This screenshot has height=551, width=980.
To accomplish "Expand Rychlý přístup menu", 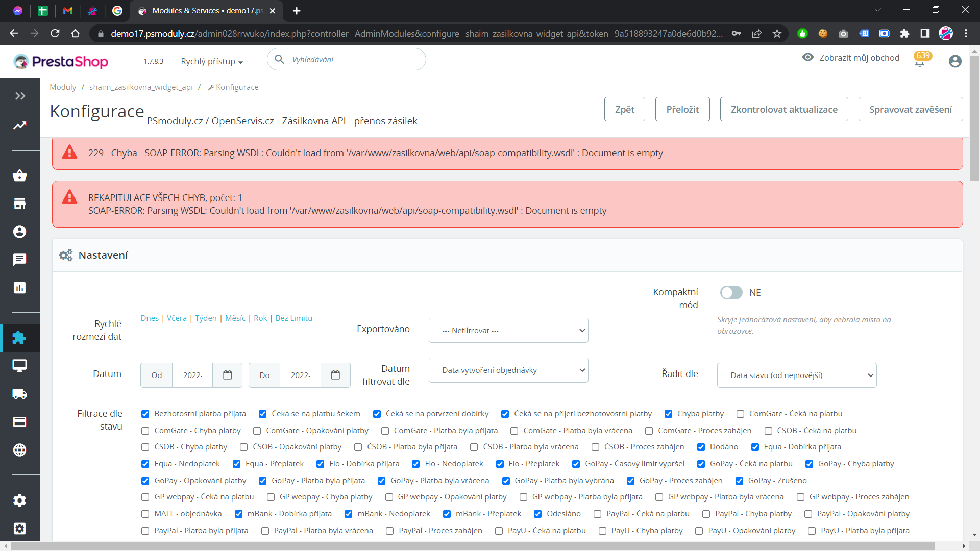I will pyautogui.click(x=212, y=61).
